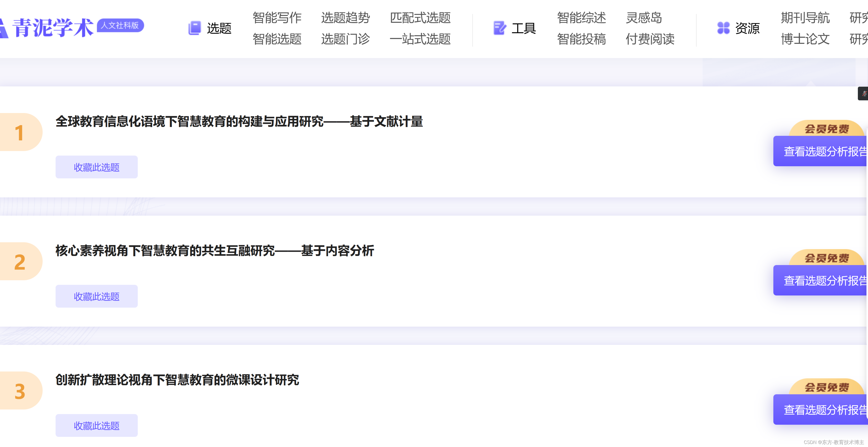The height and width of the screenshot is (447, 868).
Task: Bookmark topic 1 with 收藏此选题
Action: click(x=96, y=167)
